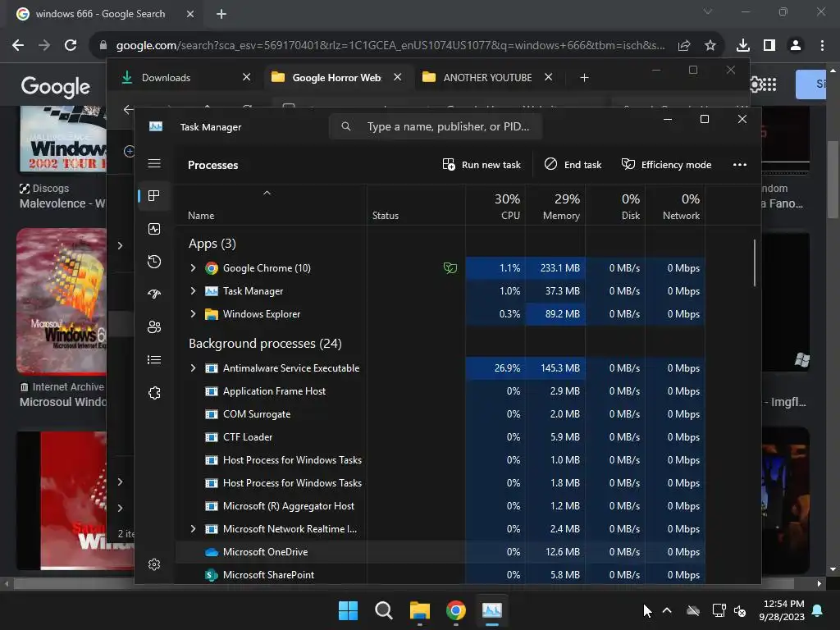Close the Downloads Explorer tab
This screenshot has height=630, width=840.
(x=246, y=77)
